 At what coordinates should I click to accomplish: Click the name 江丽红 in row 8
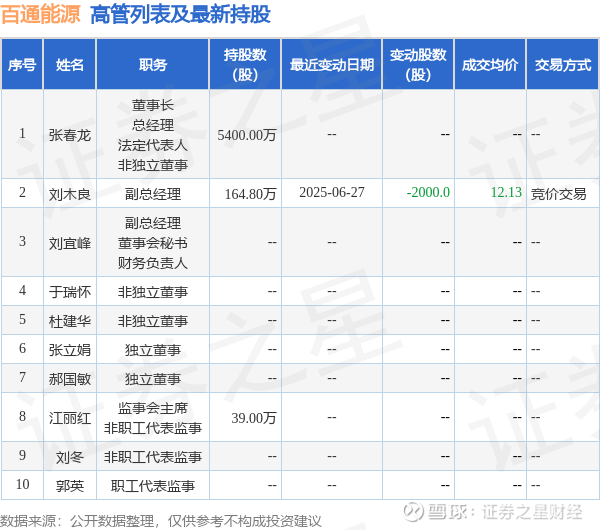point(70,418)
